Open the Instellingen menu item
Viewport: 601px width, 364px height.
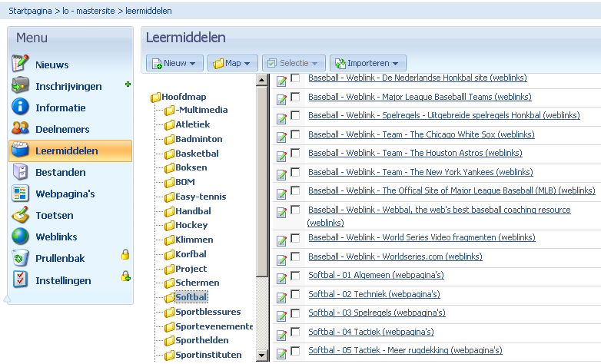pyautogui.click(x=63, y=280)
